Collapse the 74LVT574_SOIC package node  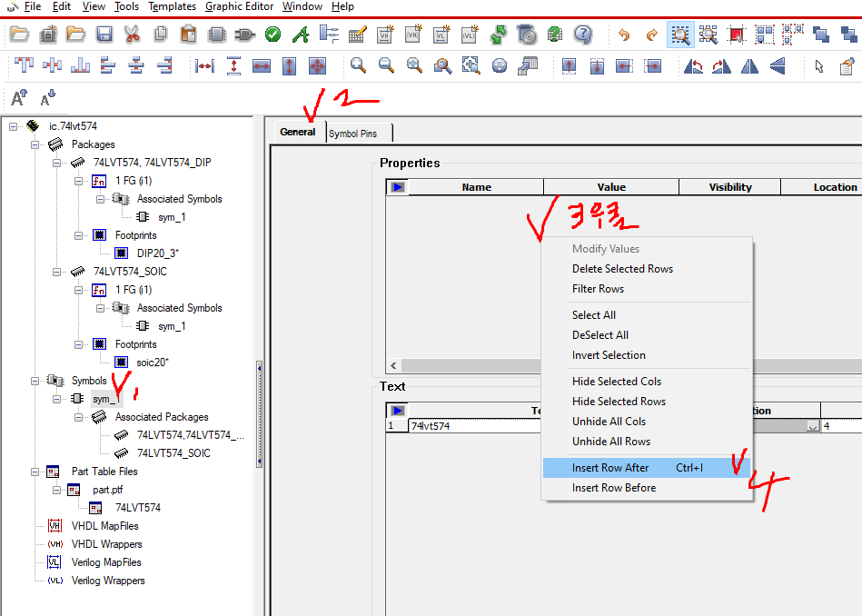point(56,272)
